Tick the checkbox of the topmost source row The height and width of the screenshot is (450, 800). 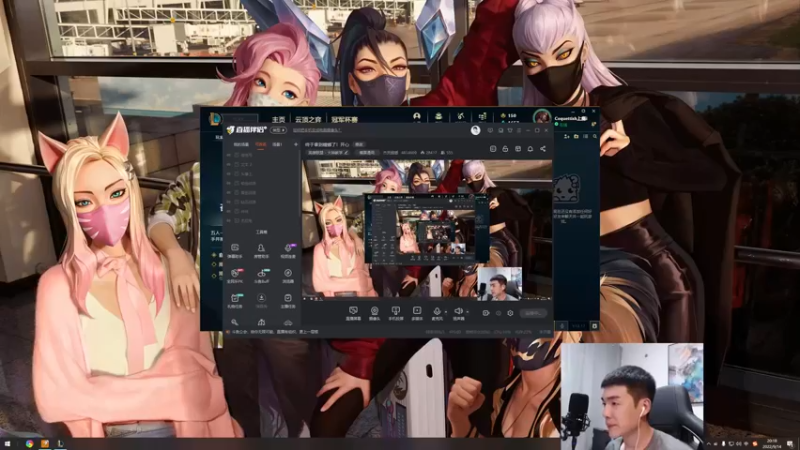pyautogui.click(x=236, y=155)
